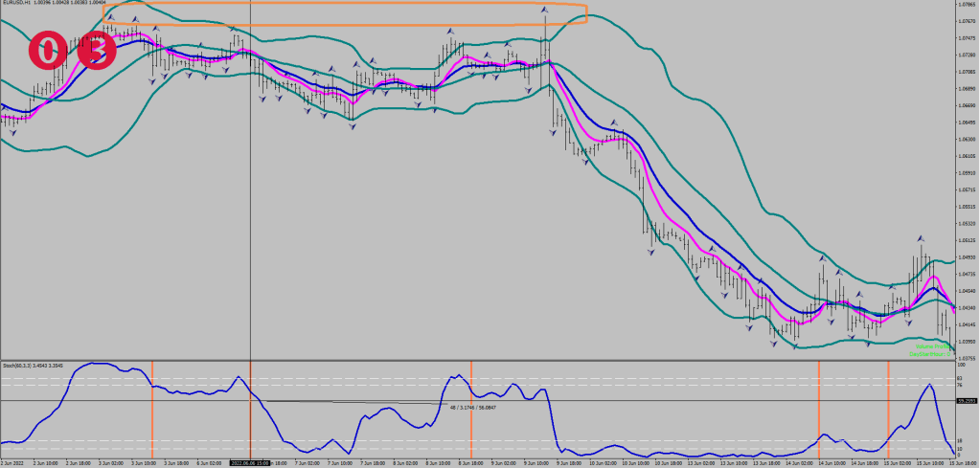
Task: Click the highlighted 52.2593 stochastic level label
Action: coord(967,401)
